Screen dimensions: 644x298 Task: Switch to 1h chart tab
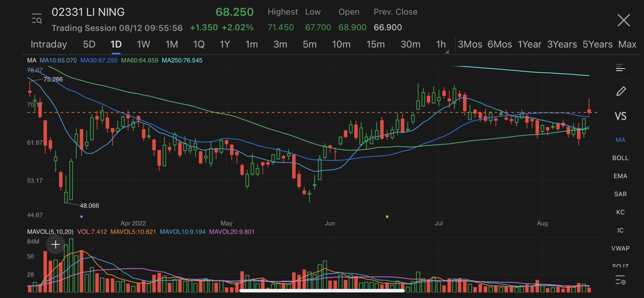tap(441, 44)
